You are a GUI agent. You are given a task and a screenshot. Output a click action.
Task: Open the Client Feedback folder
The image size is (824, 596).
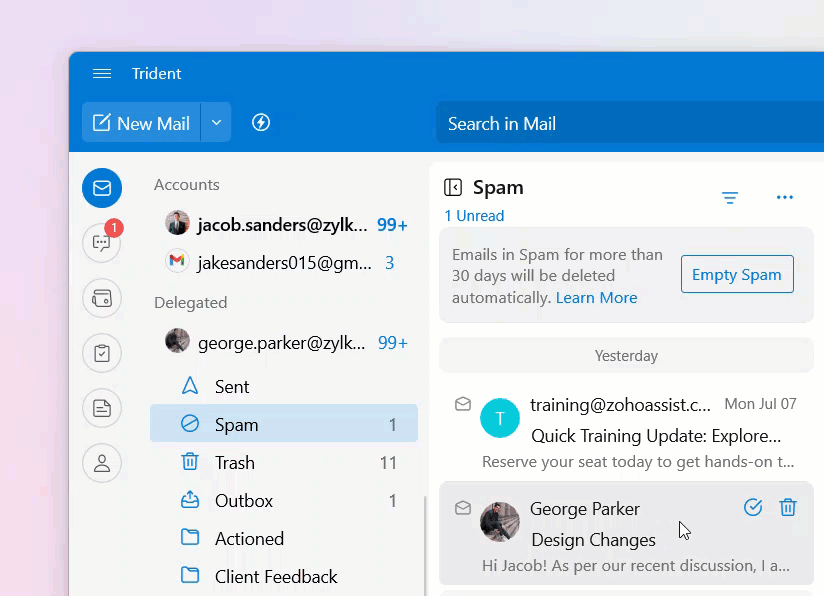284,576
